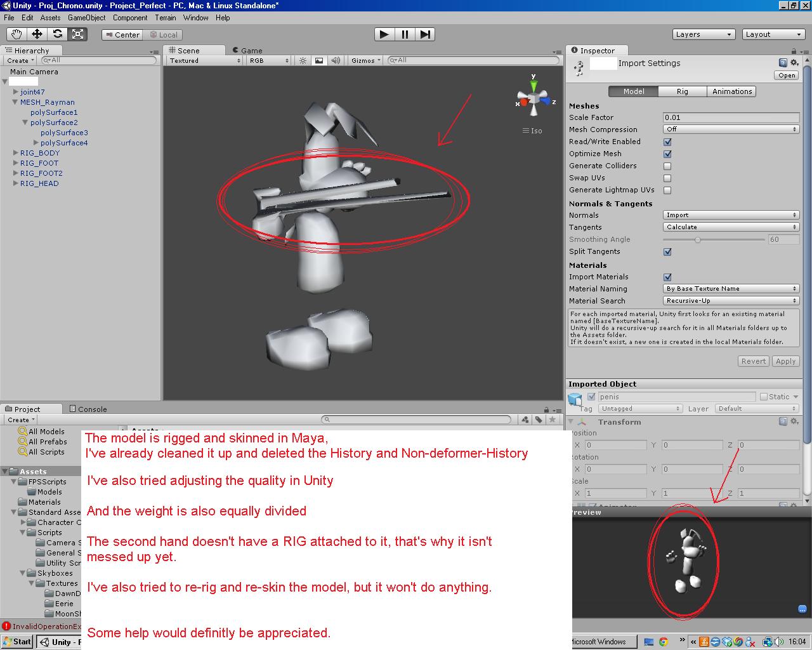Disable Import Materials
Viewport: 812px width, 650px height.
[x=667, y=277]
